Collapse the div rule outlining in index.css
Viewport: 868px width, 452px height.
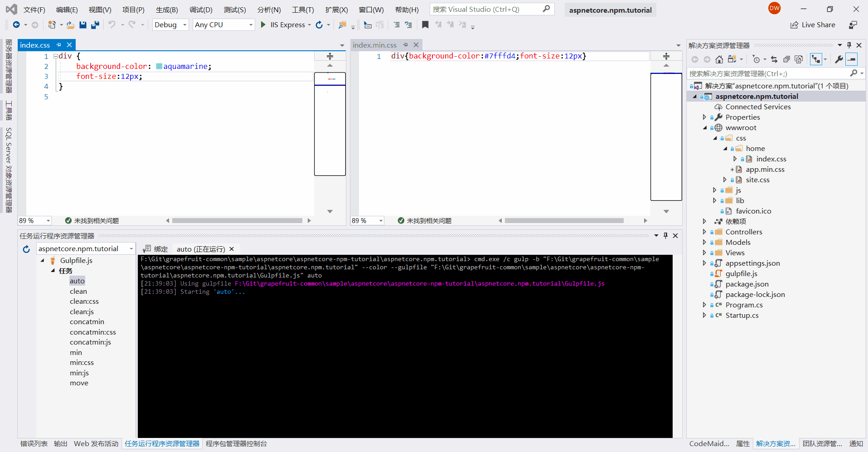[x=55, y=56]
